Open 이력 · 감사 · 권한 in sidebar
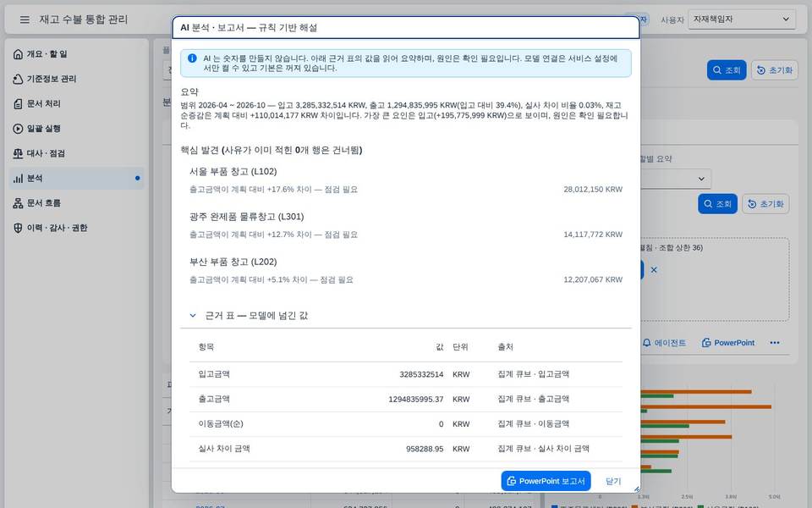 coord(77,228)
